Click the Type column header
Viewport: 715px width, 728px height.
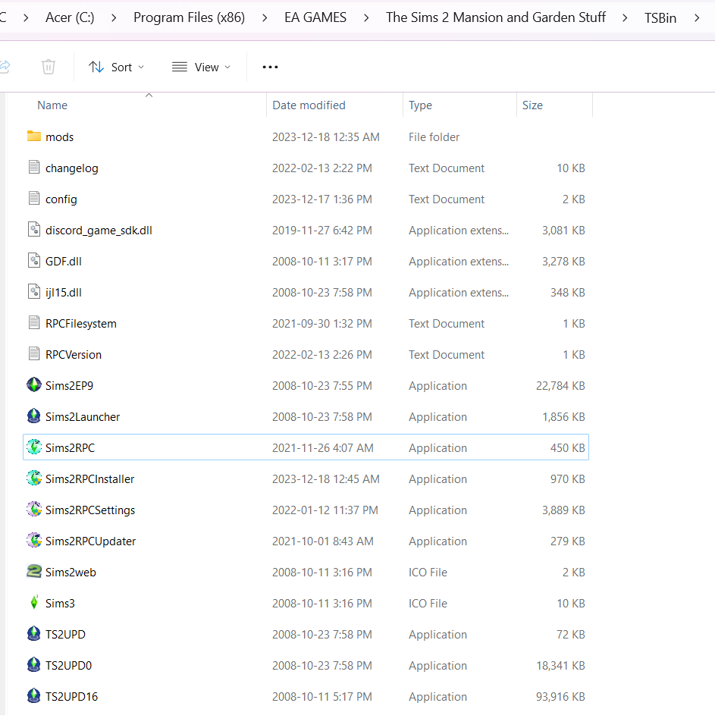(420, 105)
